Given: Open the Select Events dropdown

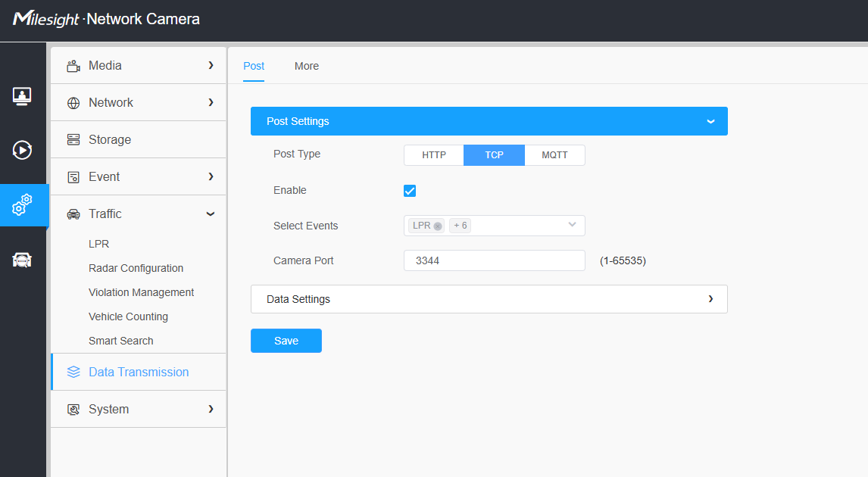Looking at the screenshot, I should (x=495, y=226).
